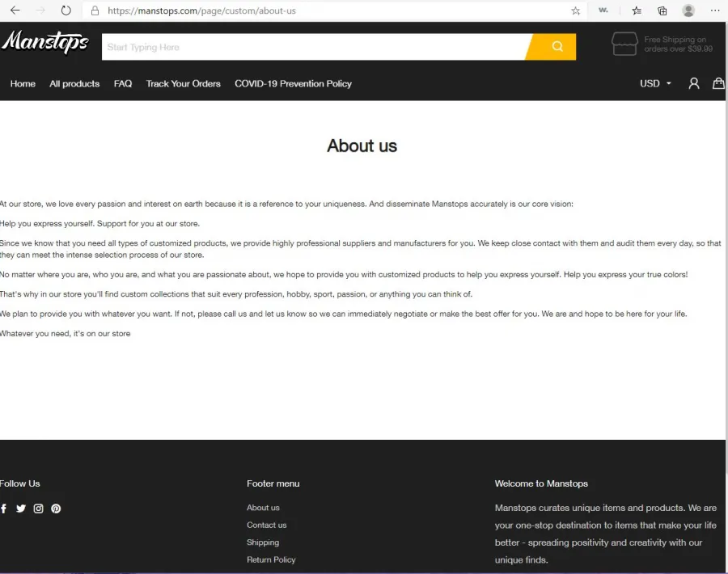
Task: Open browser settings ellipsis menu
Action: [715, 11]
